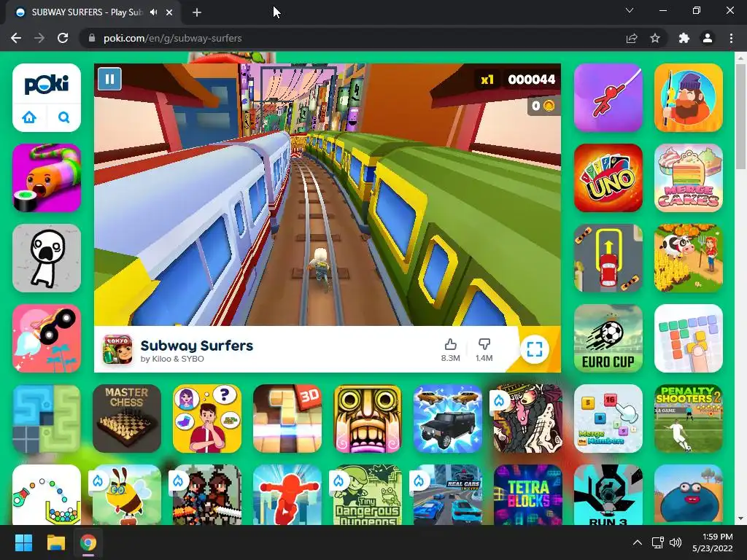Open the bee character game
This screenshot has height=560, width=747.
coord(127,495)
